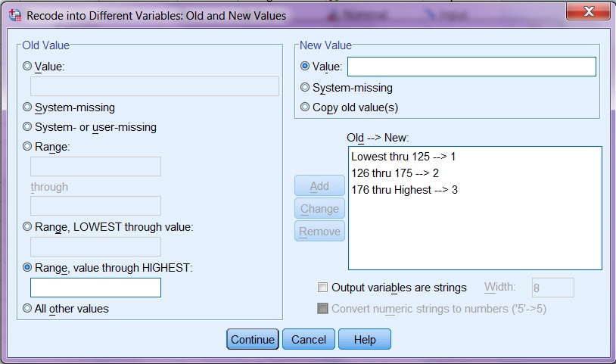Click the New Value text input field

tap(471, 67)
